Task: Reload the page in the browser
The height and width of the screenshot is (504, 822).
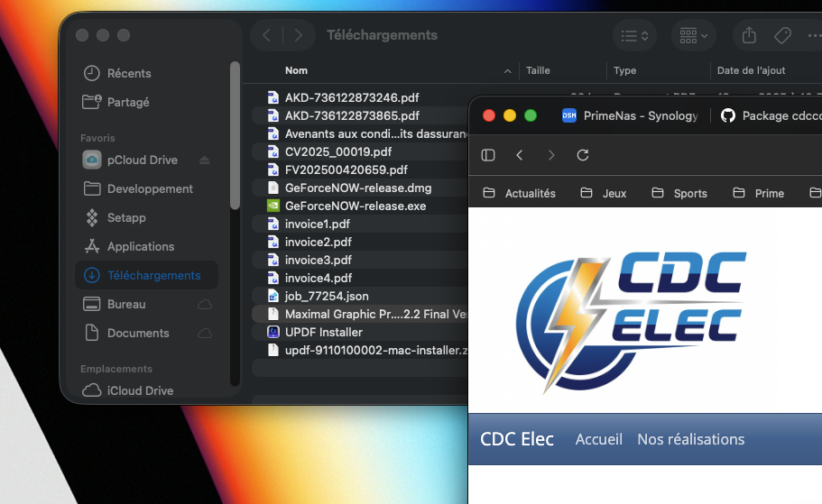Action: click(x=583, y=155)
